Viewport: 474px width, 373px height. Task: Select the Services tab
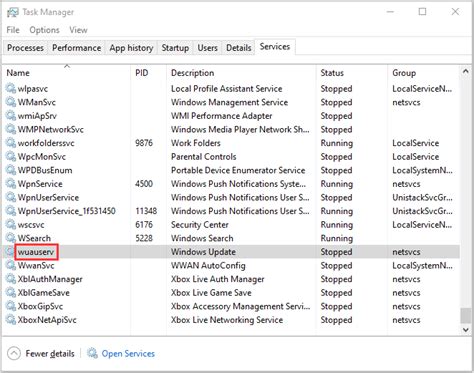(x=275, y=47)
